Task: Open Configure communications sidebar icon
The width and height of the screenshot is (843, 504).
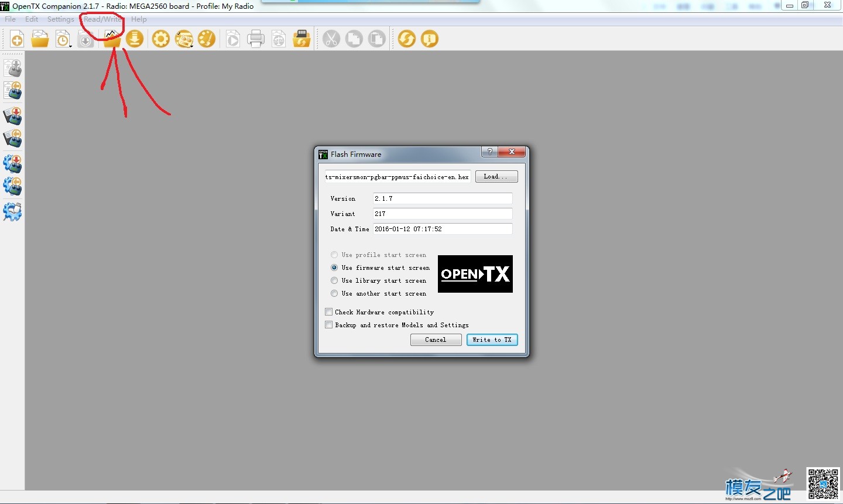Action: [x=13, y=211]
